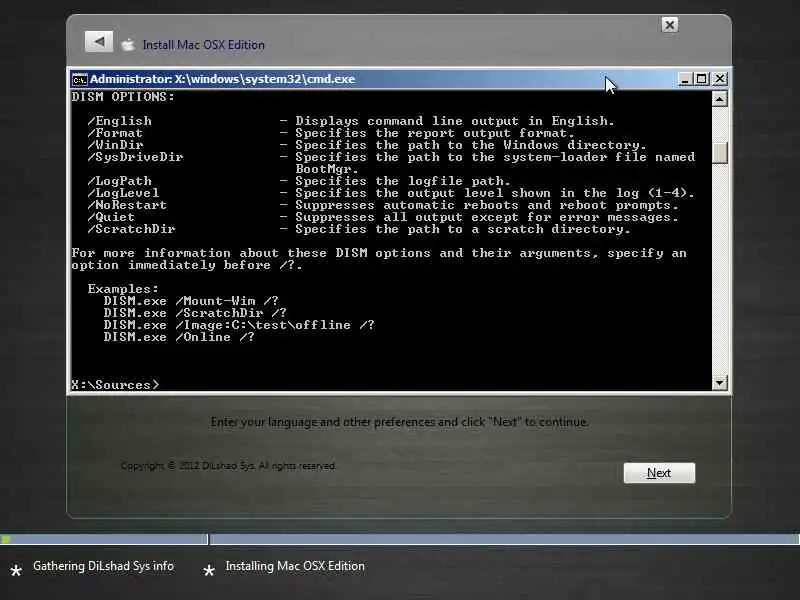Click the asterisk beside Installing Mac OSX Edition
Image resolution: width=800 pixels, height=600 pixels.
tap(209, 570)
